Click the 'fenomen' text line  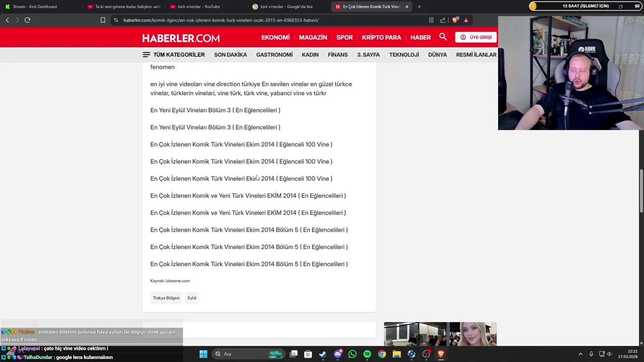pos(163,67)
